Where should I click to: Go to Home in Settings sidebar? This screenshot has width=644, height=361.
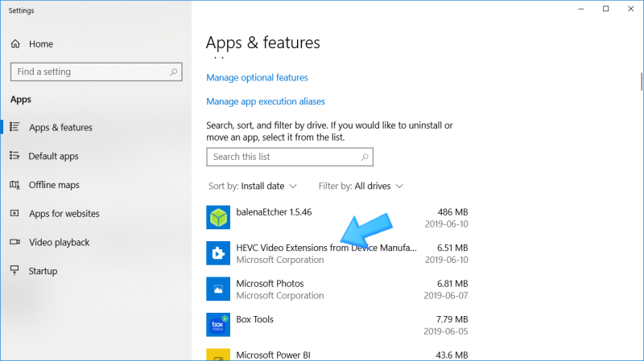click(x=41, y=44)
